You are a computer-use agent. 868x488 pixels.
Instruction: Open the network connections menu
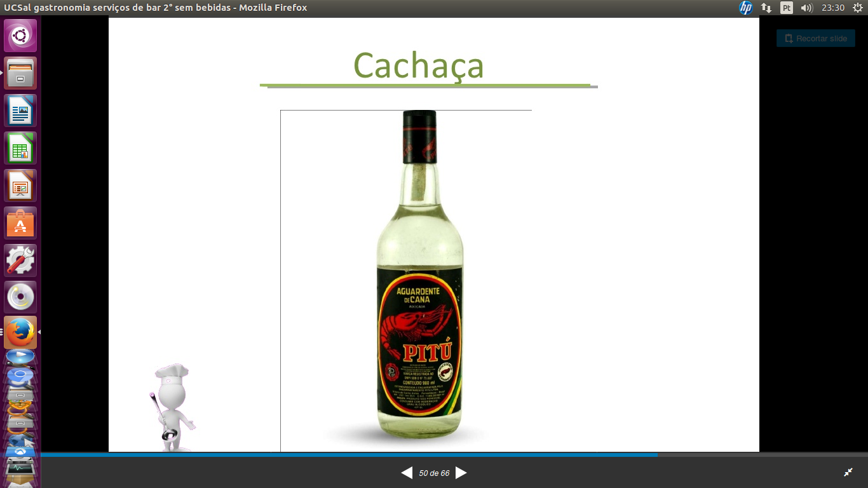(766, 8)
